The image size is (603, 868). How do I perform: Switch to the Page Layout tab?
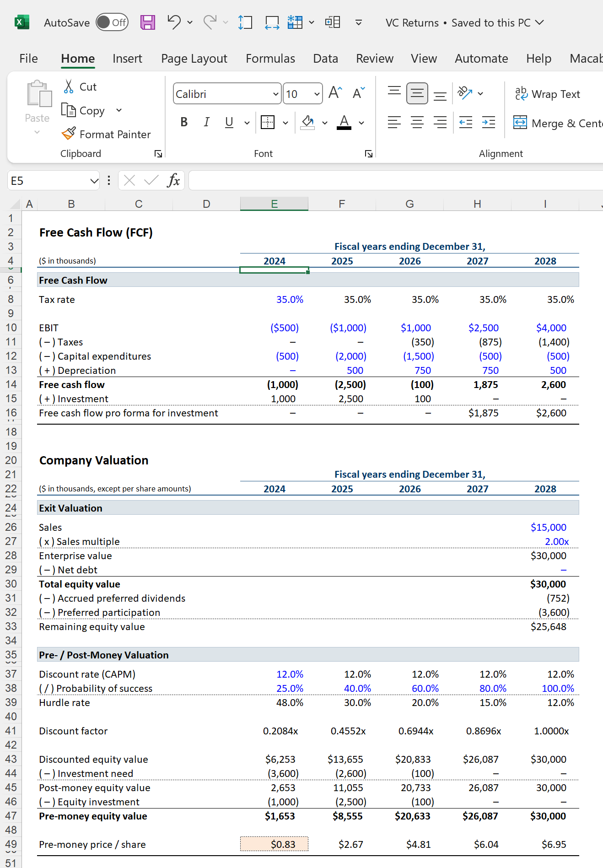pyautogui.click(x=194, y=59)
